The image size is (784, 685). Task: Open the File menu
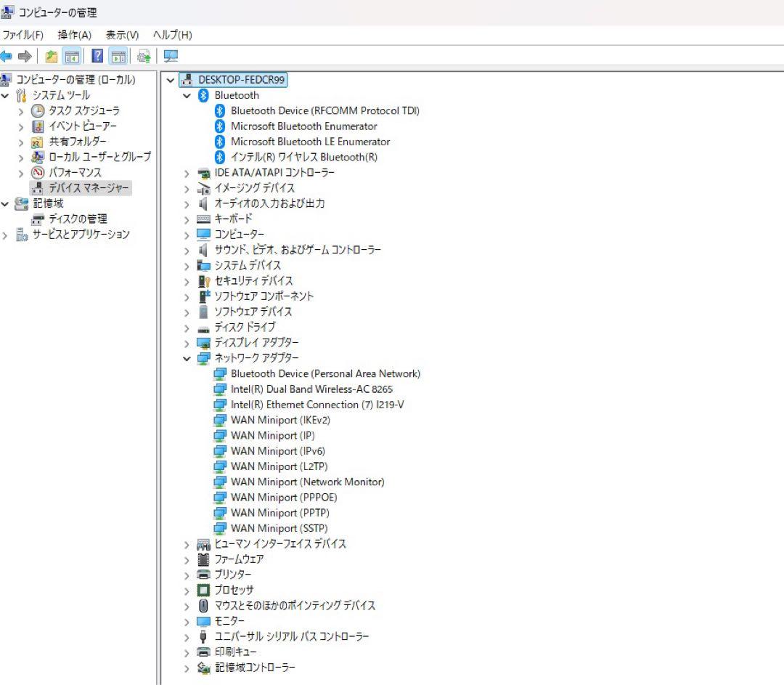[x=23, y=34]
